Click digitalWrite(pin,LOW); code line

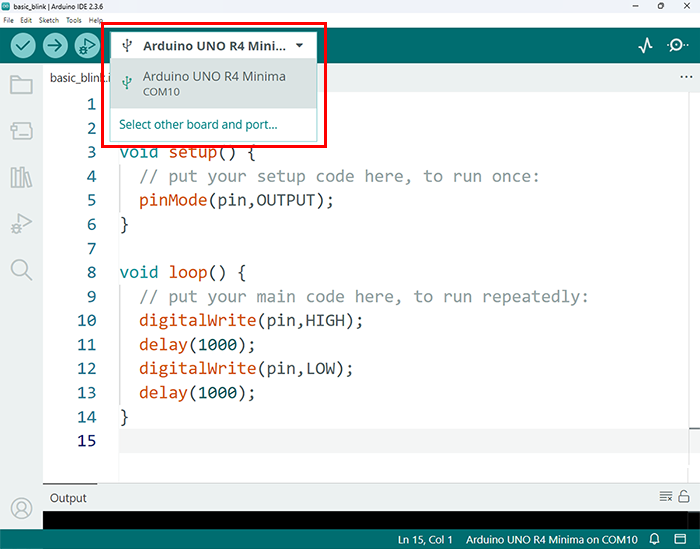pyautogui.click(x=246, y=369)
